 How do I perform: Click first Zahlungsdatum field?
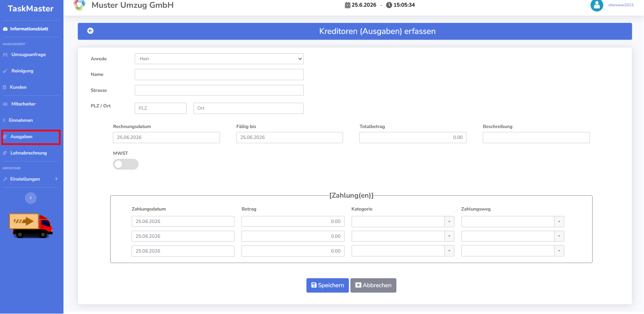pos(183,221)
